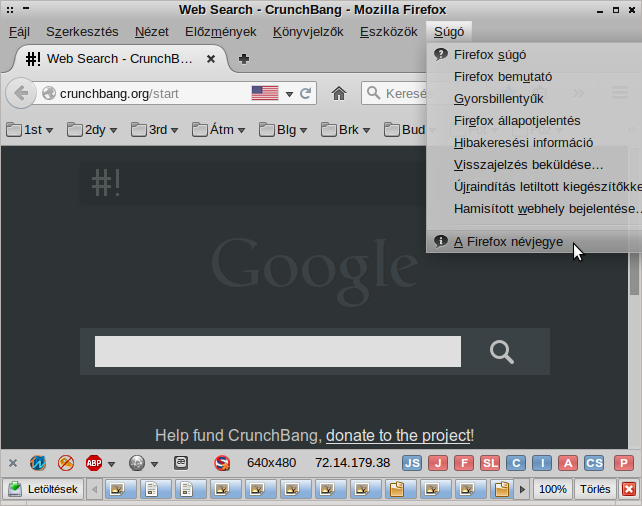Click the Letöltések button
Image resolution: width=642 pixels, height=506 pixels.
pyautogui.click(x=43, y=489)
